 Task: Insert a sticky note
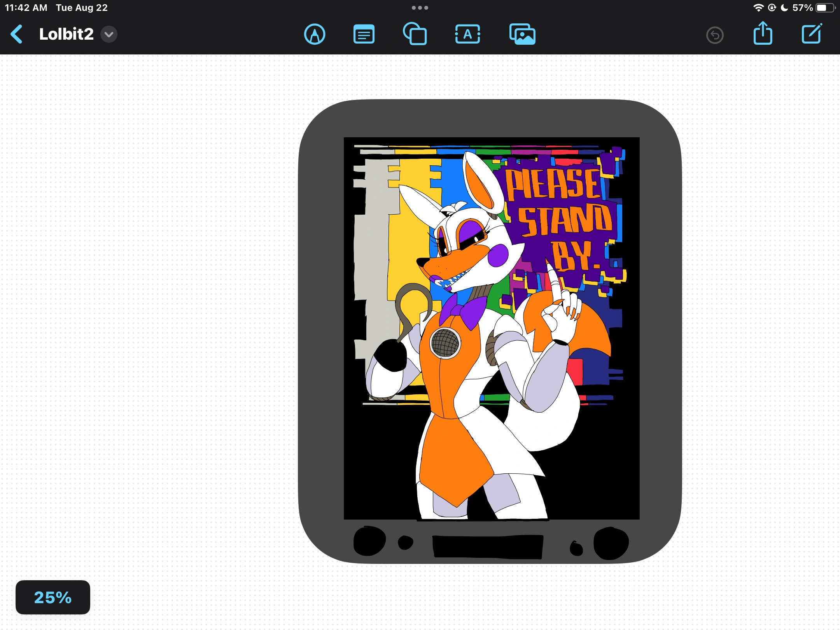pos(364,34)
